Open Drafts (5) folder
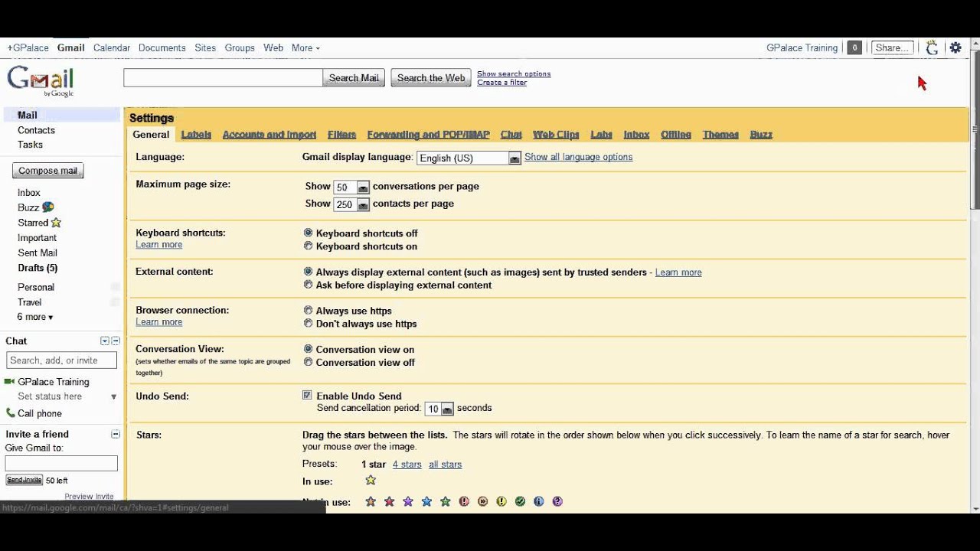Screen dimensions: 980x551 coord(38,268)
